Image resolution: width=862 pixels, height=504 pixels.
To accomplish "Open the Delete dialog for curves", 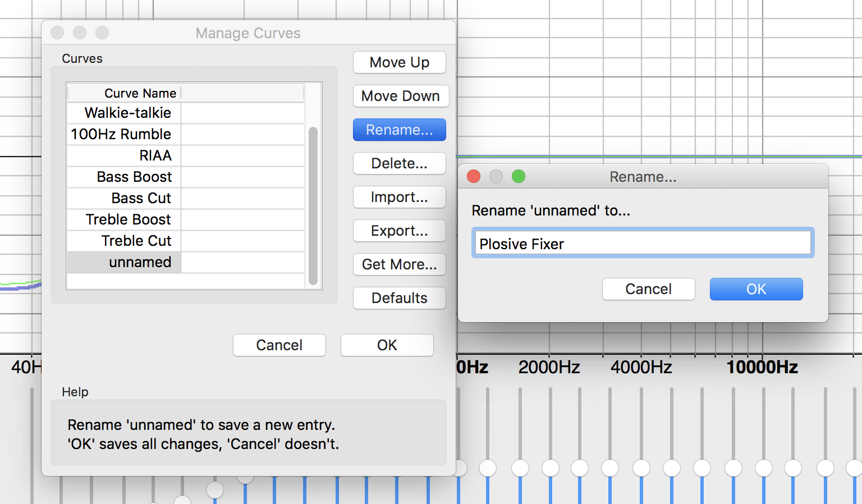I will click(399, 163).
